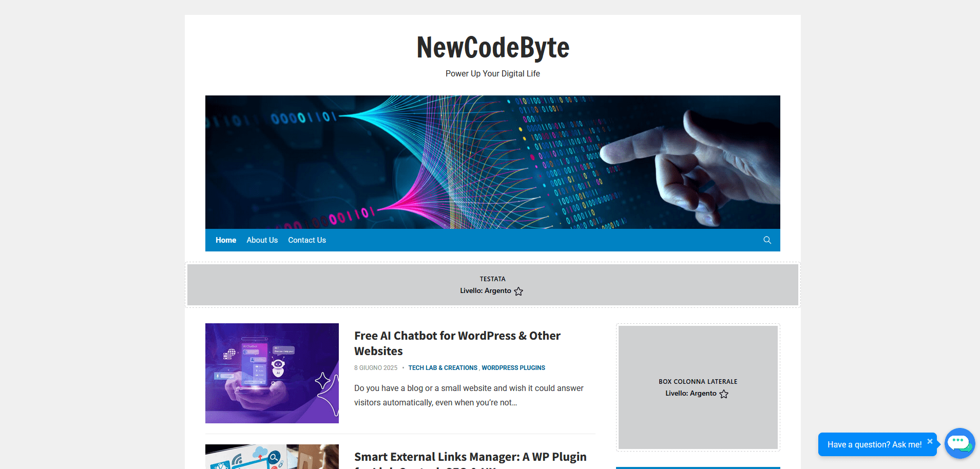The height and width of the screenshot is (469, 980).
Task: Open the About Us menu item
Action: [262, 240]
